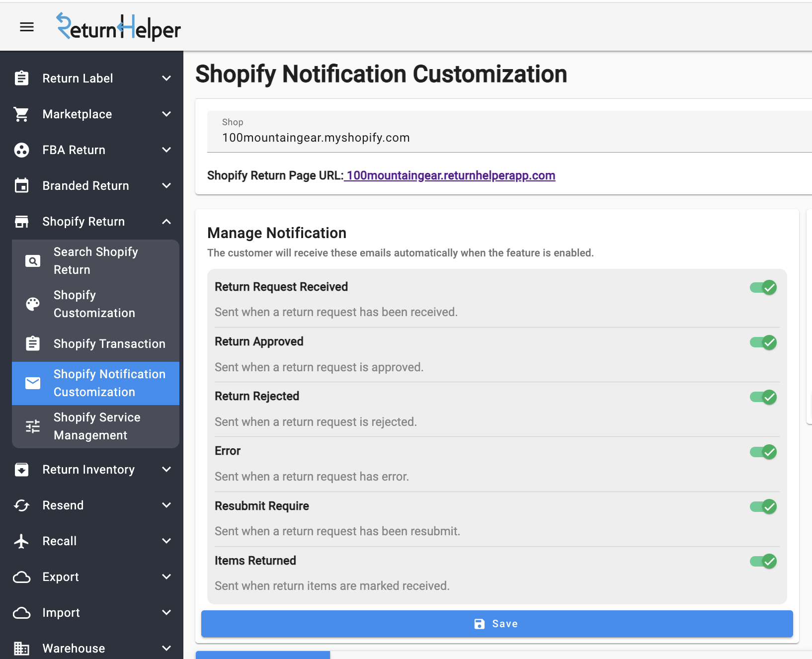Screen dimensions: 812x659
Task: Disable the Return Approved notification switch
Action: pos(763,342)
